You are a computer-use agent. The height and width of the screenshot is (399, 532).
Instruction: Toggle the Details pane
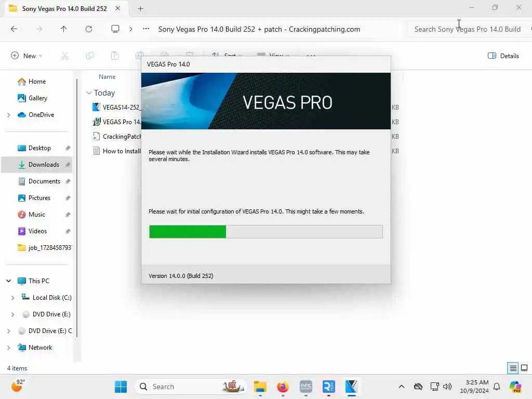(x=503, y=56)
